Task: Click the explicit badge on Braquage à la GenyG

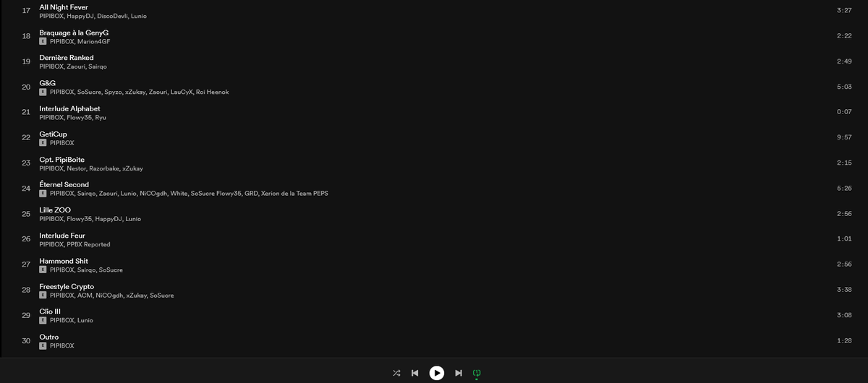Action: point(43,41)
